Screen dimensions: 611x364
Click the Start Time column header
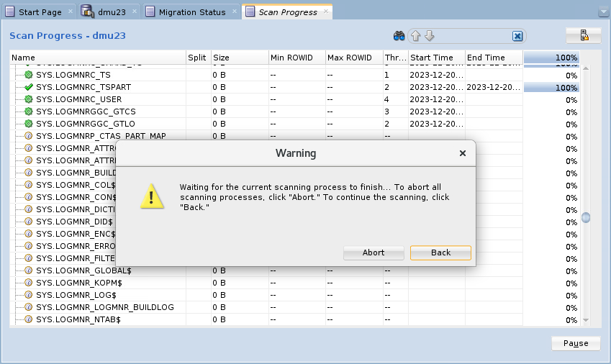tap(436, 58)
